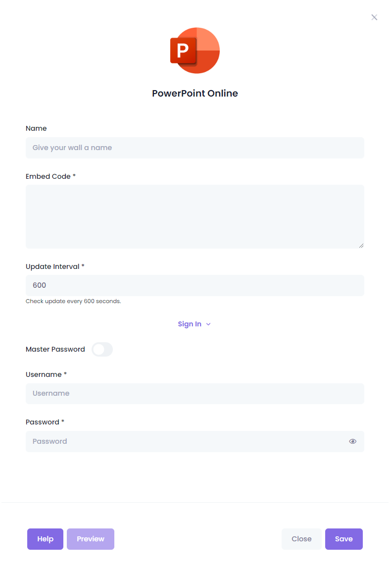Click the Username input field

coord(195,393)
